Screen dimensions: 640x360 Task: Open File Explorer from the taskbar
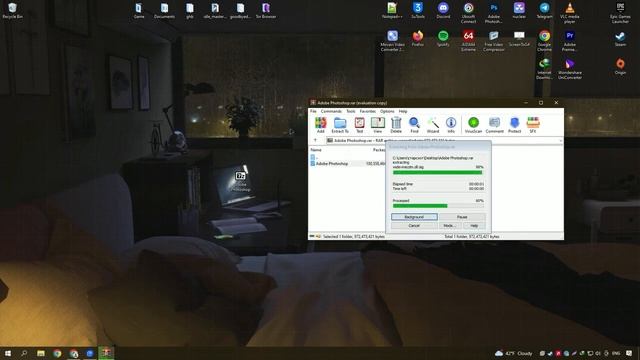41,353
